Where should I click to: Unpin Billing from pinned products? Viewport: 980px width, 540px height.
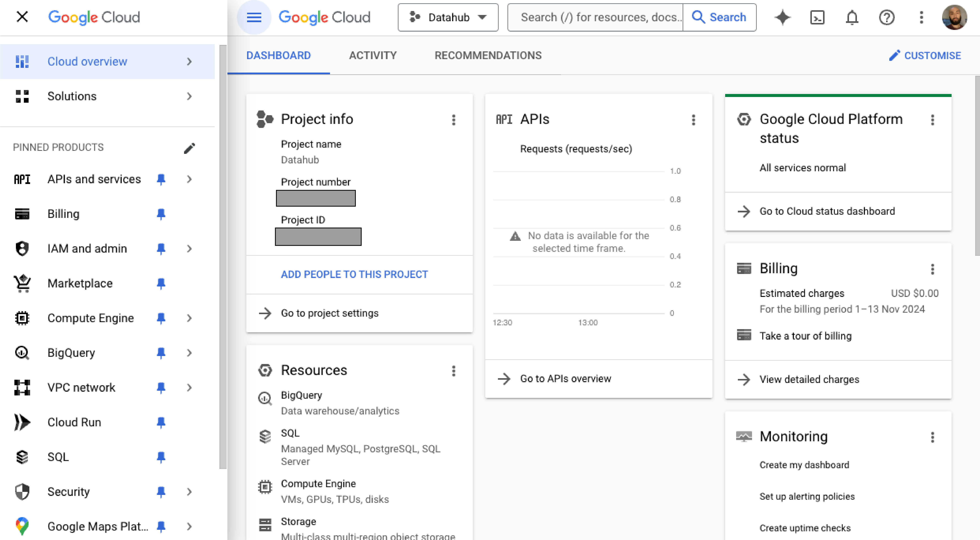161,214
